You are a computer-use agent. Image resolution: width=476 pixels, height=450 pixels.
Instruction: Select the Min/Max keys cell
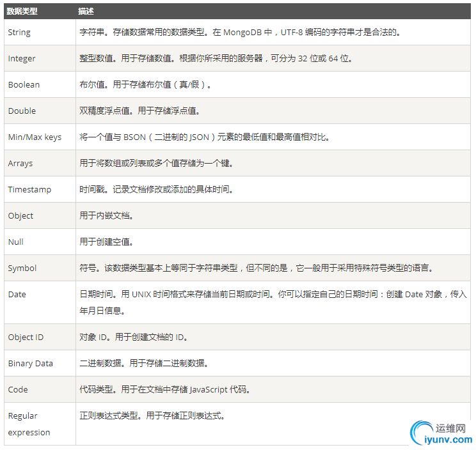(40, 137)
